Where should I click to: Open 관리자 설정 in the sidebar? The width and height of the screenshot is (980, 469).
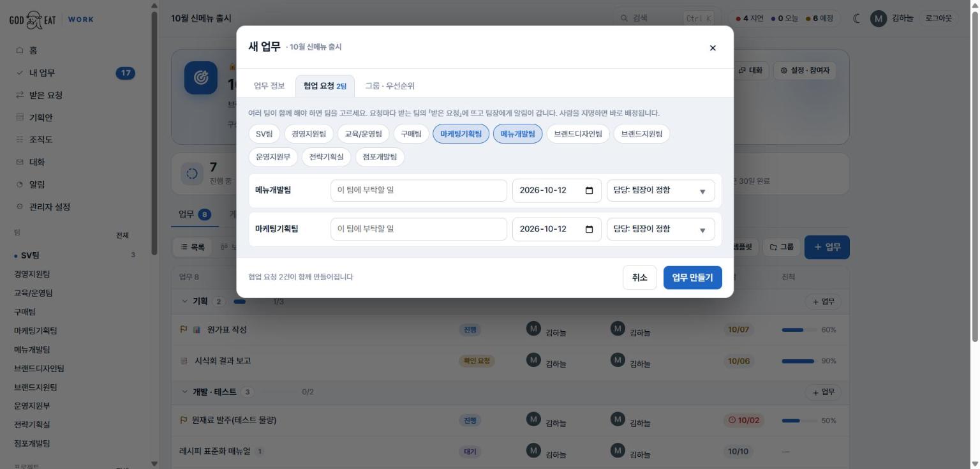coord(75,207)
